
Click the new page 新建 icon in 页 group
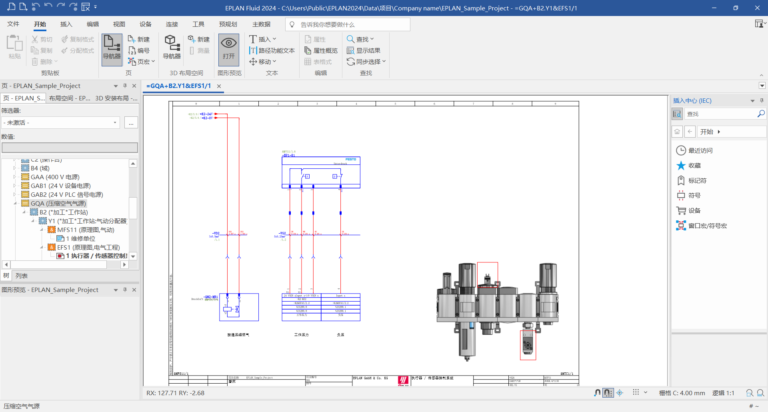pos(139,39)
